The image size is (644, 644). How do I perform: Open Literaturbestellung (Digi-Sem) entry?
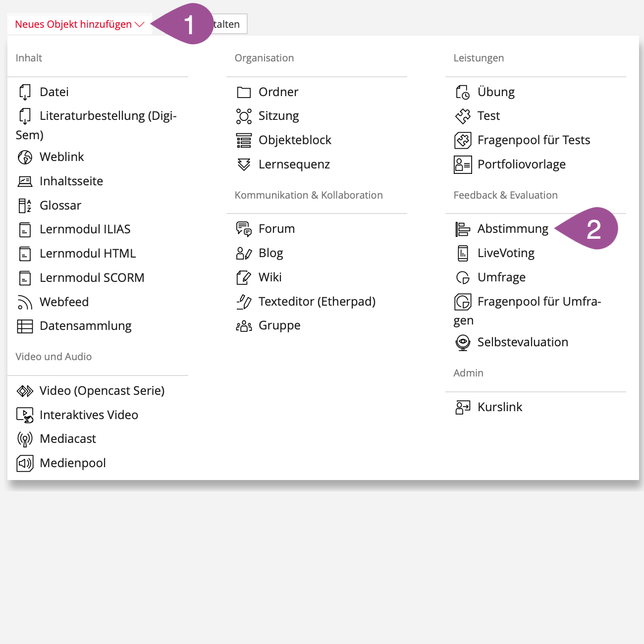(107, 116)
